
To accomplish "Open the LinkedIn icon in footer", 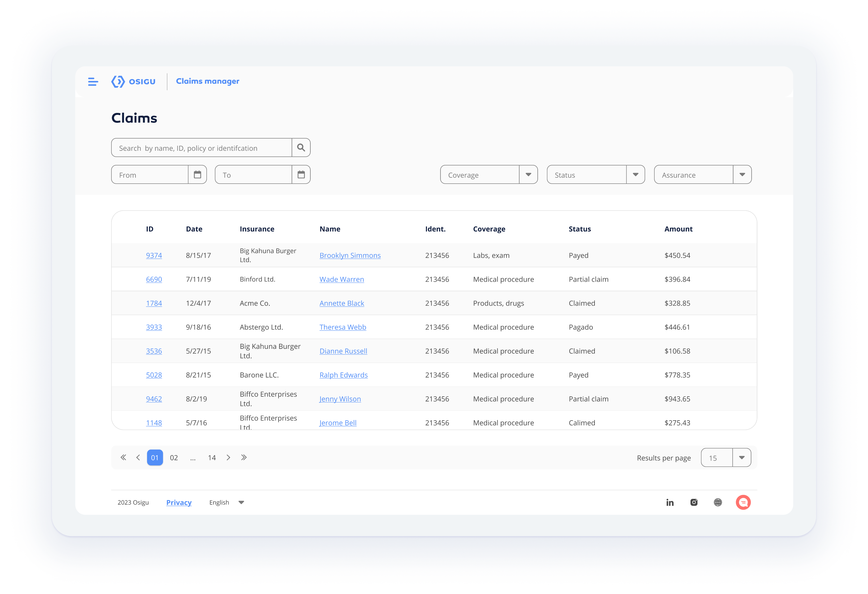I will tap(670, 502).
